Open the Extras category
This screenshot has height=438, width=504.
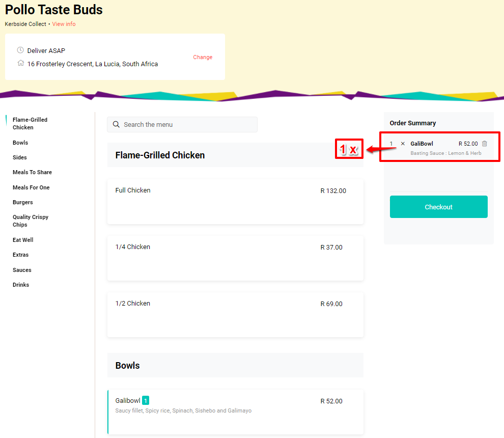(x=20, y=255)
